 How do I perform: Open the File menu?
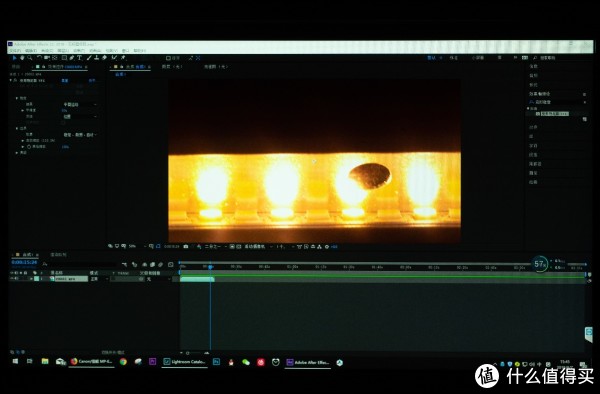15,50
